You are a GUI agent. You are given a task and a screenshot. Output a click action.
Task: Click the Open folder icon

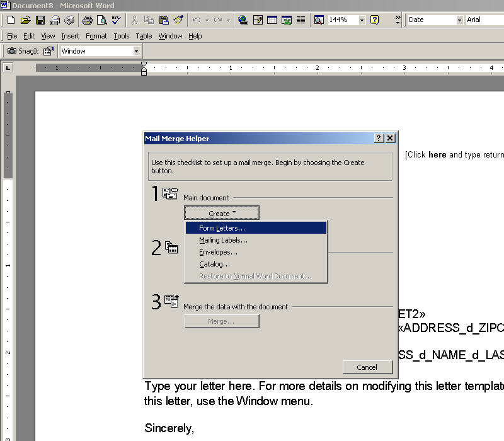pos(25,20)
